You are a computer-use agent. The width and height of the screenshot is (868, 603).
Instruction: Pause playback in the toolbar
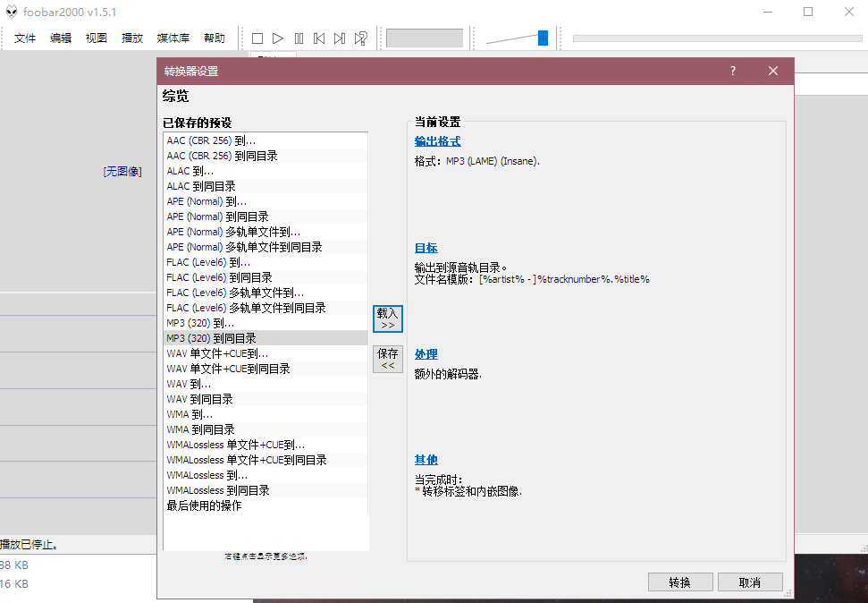[299, 38]
